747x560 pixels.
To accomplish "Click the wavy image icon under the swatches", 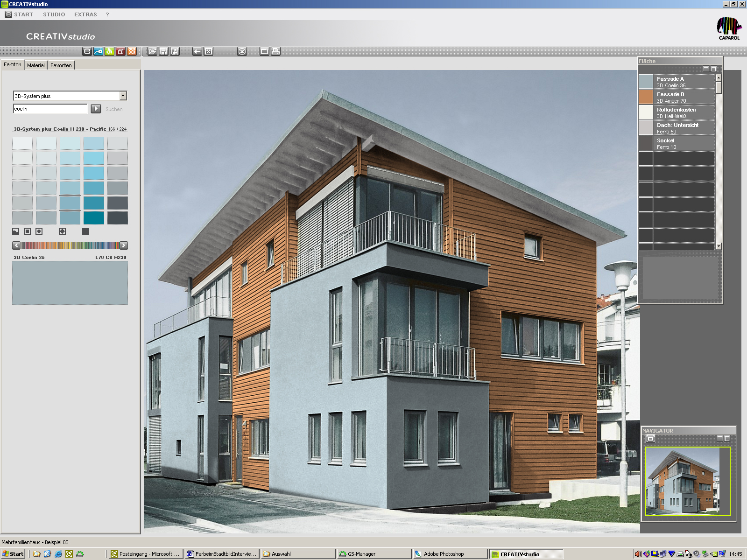I will click(16, 231).
